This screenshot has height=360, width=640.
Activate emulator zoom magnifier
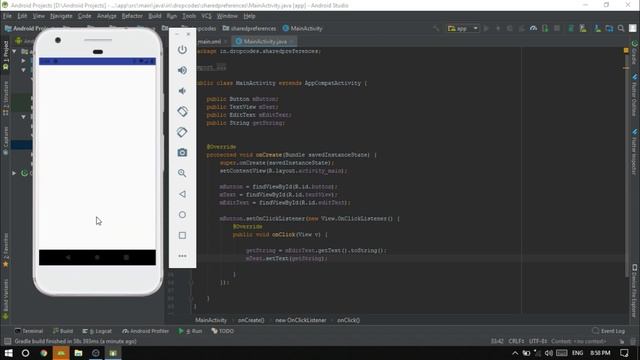point(182,173)
